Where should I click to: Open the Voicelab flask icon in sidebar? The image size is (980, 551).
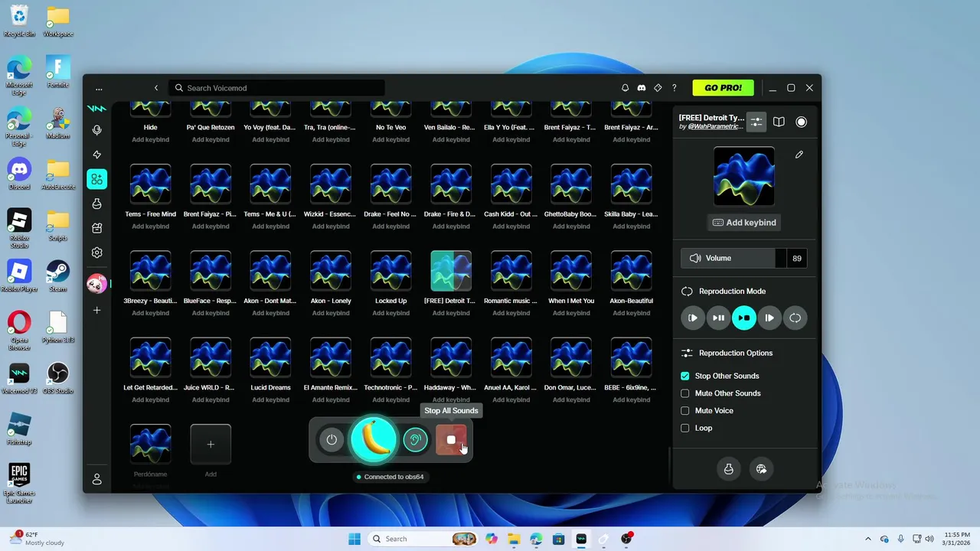96,204
